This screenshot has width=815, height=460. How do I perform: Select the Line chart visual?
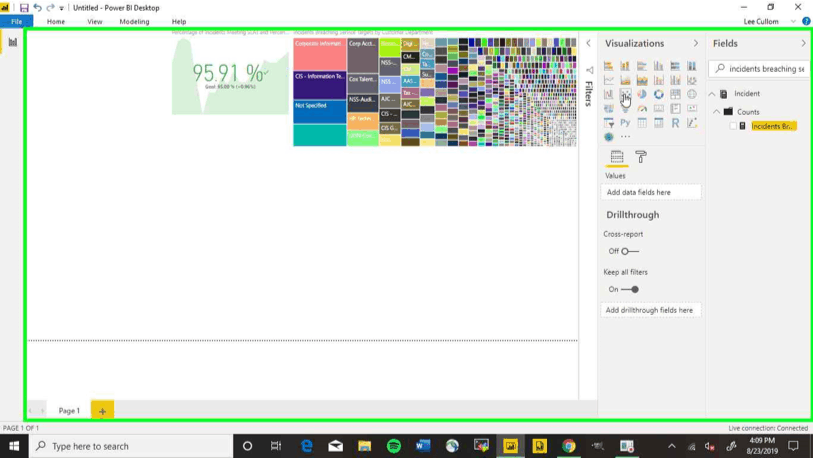[x=608, y=81]
